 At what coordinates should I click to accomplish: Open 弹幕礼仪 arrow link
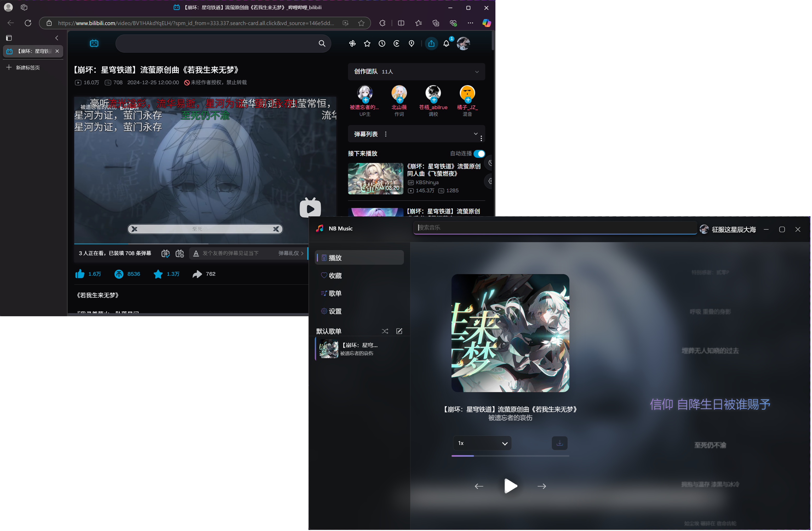(291, 253)
